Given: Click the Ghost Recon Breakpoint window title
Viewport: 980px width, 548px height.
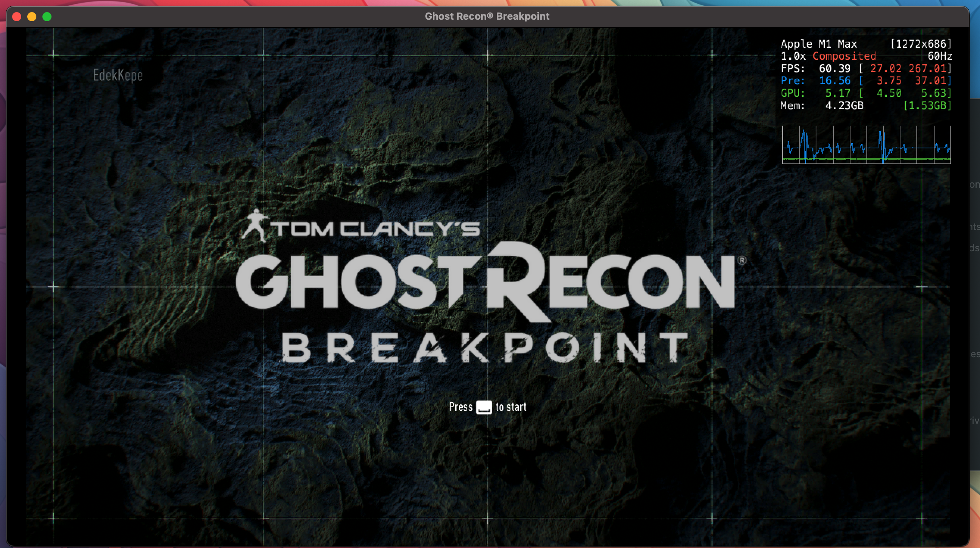Looking at the screenshot, I should tap(487, 16).
